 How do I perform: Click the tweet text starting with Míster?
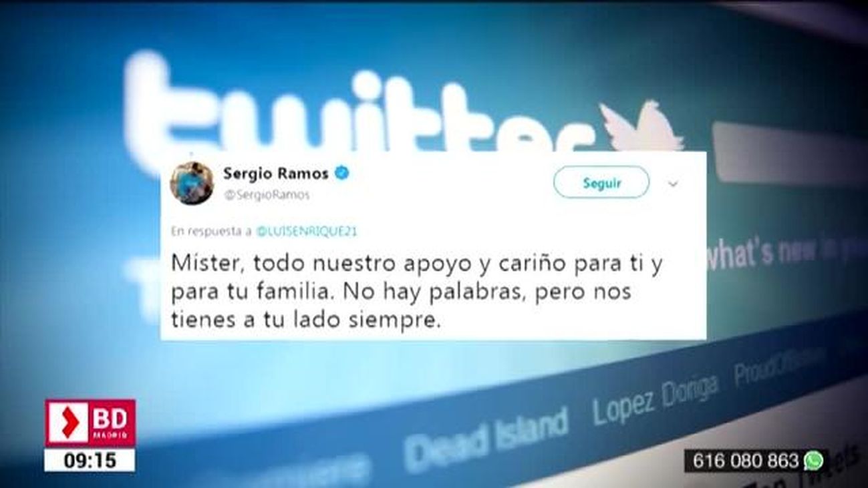click(x=416, y=292)
